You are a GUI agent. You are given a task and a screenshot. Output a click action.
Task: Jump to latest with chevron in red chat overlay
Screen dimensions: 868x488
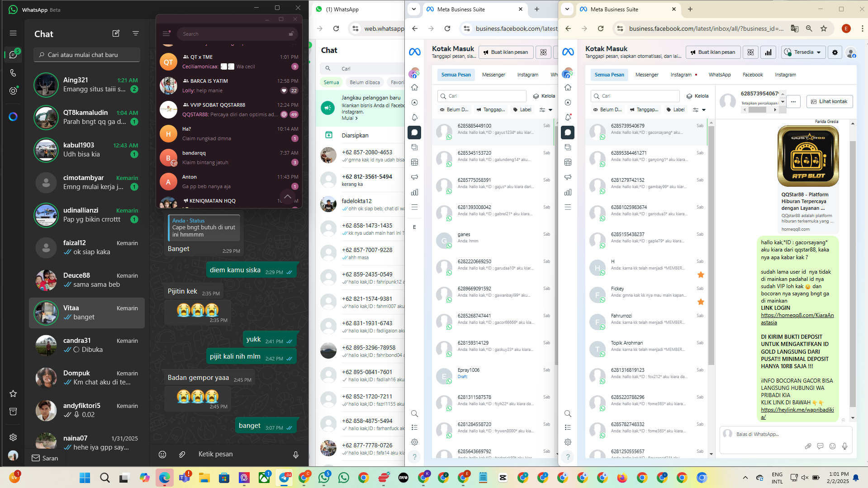pyautogui.click(x=288, y=196)
